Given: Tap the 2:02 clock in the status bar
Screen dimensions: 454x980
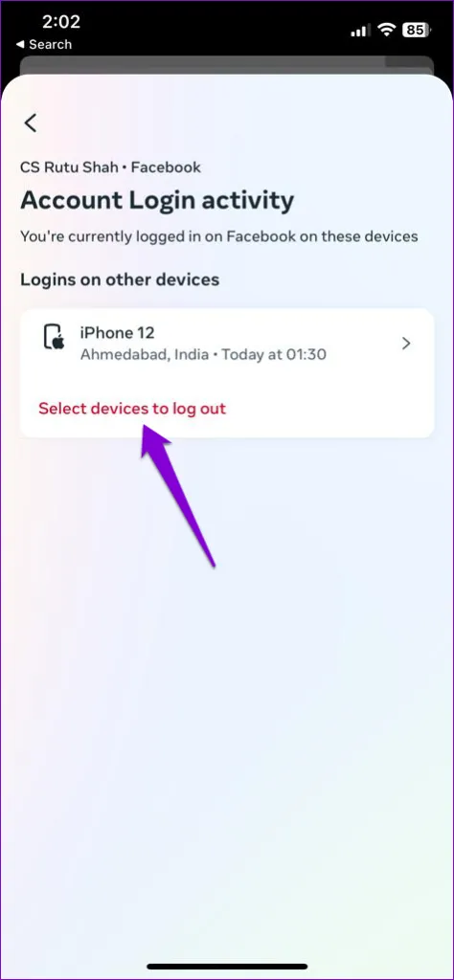Looking at the screenshot, I should tap(61, 23).
